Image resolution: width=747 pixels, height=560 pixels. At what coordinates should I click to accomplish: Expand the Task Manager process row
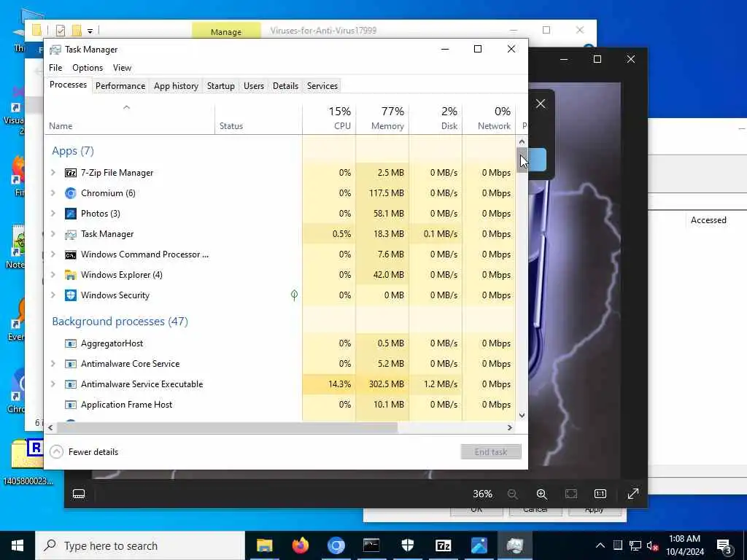(53, 234)
